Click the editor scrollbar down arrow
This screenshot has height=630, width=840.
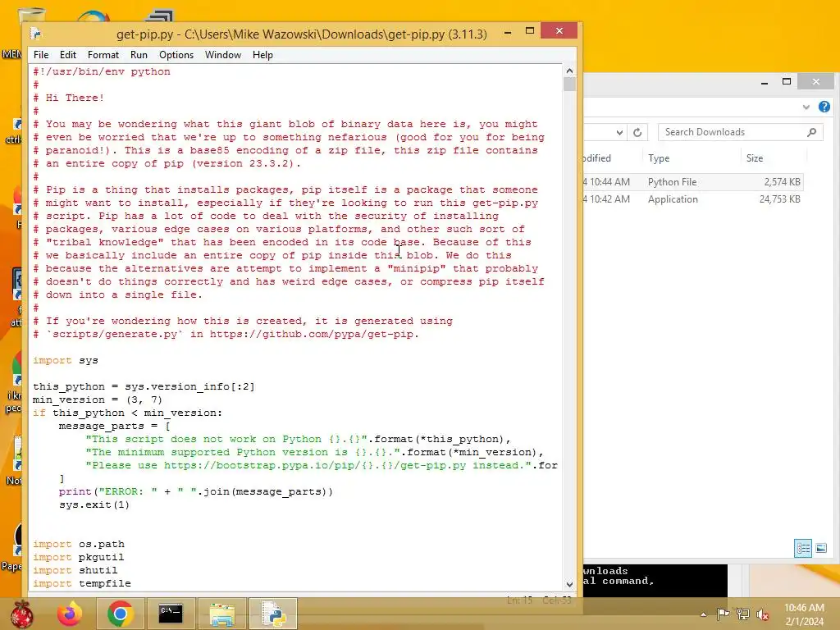click(x=569, y=584)
